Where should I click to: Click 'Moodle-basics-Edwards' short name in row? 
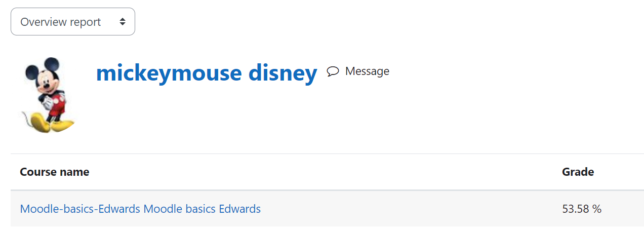(80, 208)
